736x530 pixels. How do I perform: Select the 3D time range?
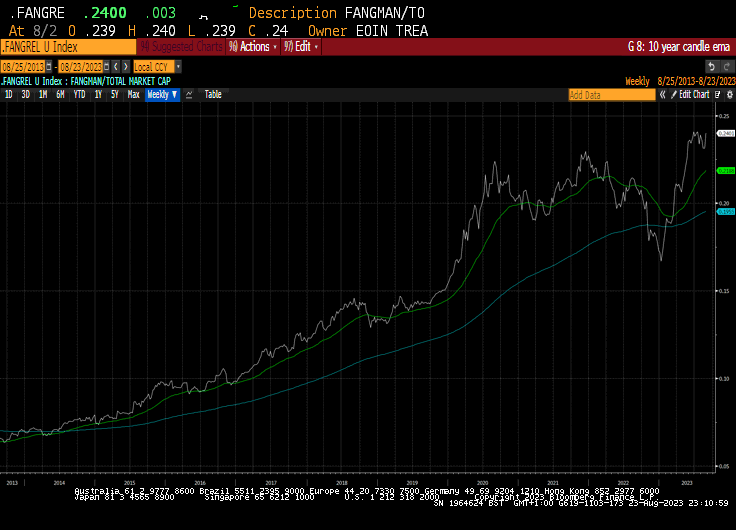25,95
